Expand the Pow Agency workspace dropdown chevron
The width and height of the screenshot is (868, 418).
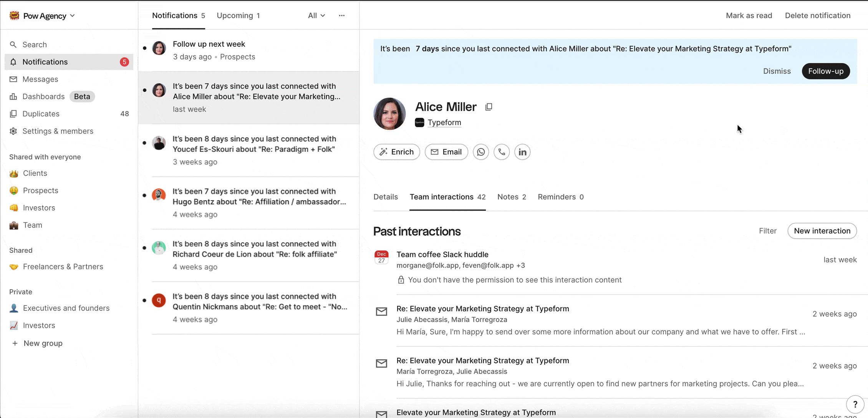tap(73, 16)
